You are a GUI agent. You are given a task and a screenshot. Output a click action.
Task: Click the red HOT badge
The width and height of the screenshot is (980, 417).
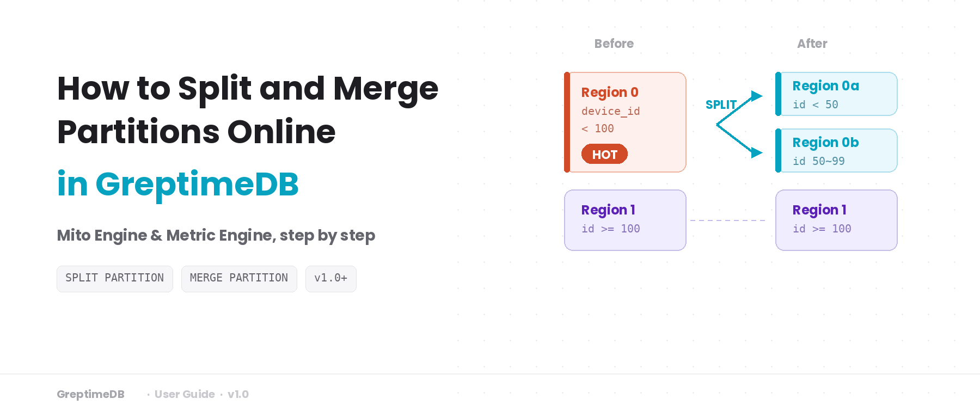[x=604, y=154]
